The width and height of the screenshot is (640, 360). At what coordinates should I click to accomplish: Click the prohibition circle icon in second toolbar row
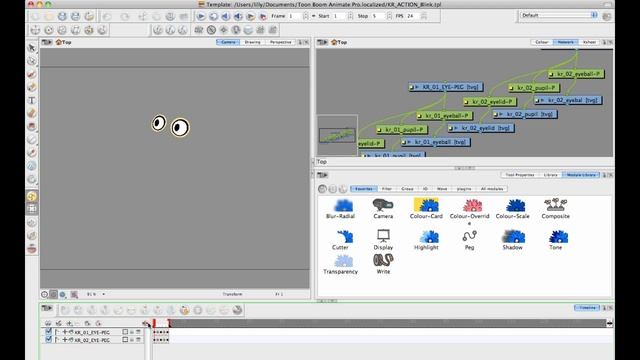(x=211, y=30)
